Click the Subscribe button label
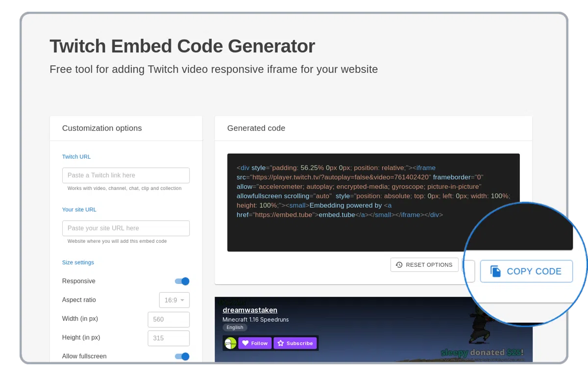This screenshot has height=376, width=588. click(299, 343)
